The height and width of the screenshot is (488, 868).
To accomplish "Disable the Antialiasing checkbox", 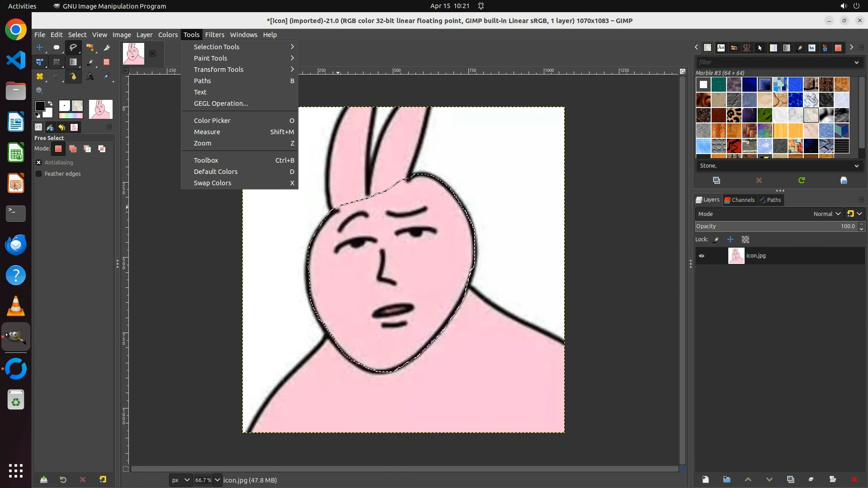I will [x=39, y=163].
